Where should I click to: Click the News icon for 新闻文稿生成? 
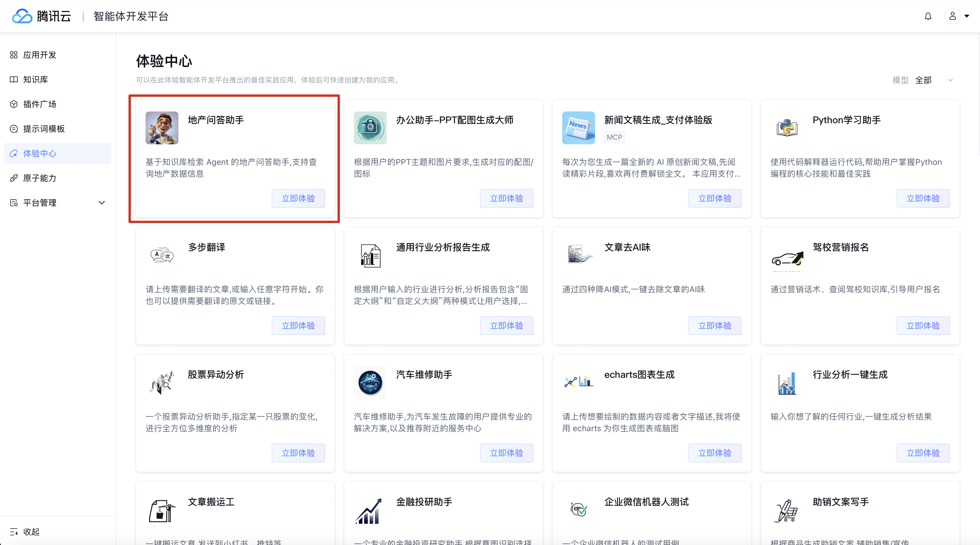578,128
